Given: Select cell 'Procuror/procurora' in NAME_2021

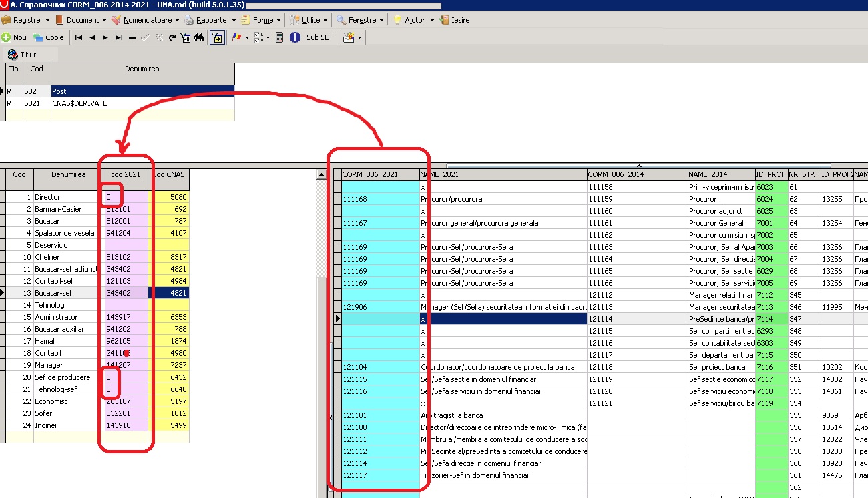Looking at the screenshot, I should (503, 199).
